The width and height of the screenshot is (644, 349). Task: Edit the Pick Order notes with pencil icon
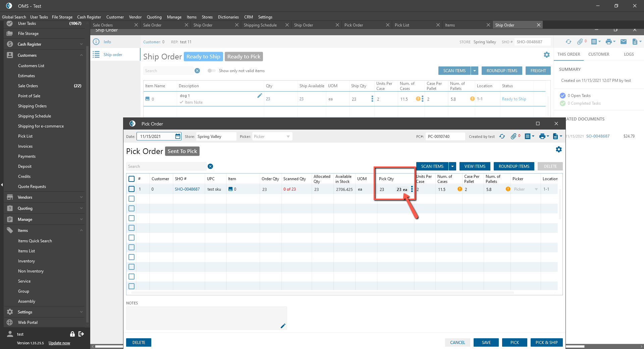click(x=283, y=326)
